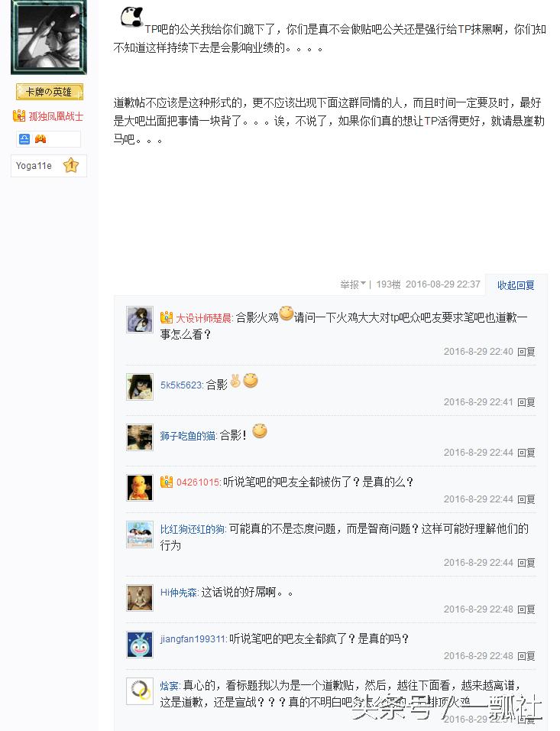Click the username Hi仲先森
The image size is (560, 731).
(180, 592)
